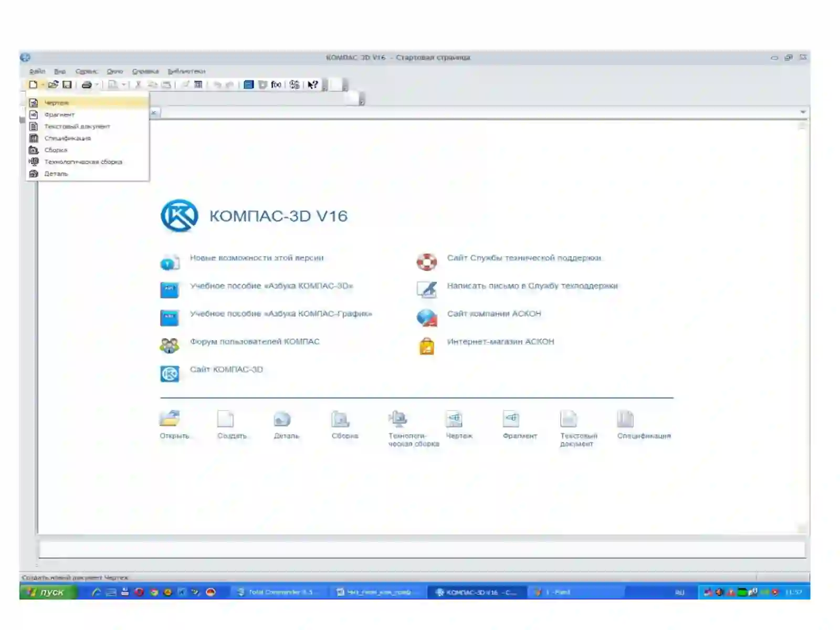Select Спецификация in the dropdown list
The width and height of the screenshot is (840, 630).
tap(88, 138)
